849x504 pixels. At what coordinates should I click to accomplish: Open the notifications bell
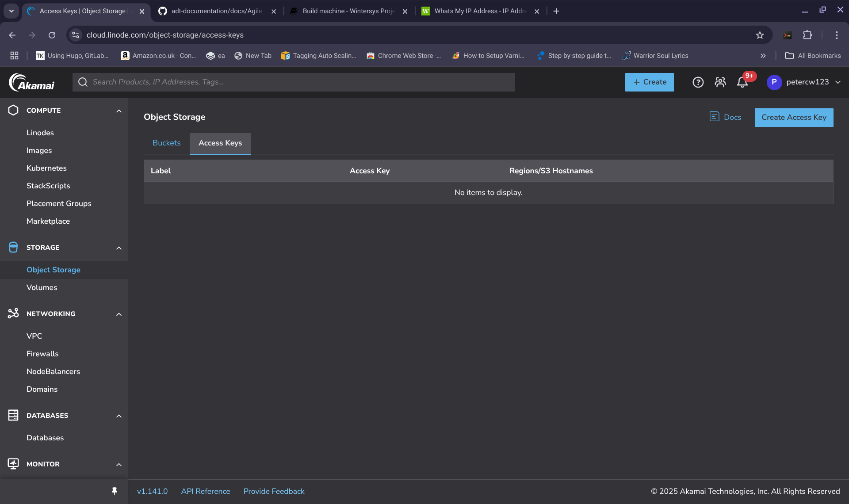point(742,82)
